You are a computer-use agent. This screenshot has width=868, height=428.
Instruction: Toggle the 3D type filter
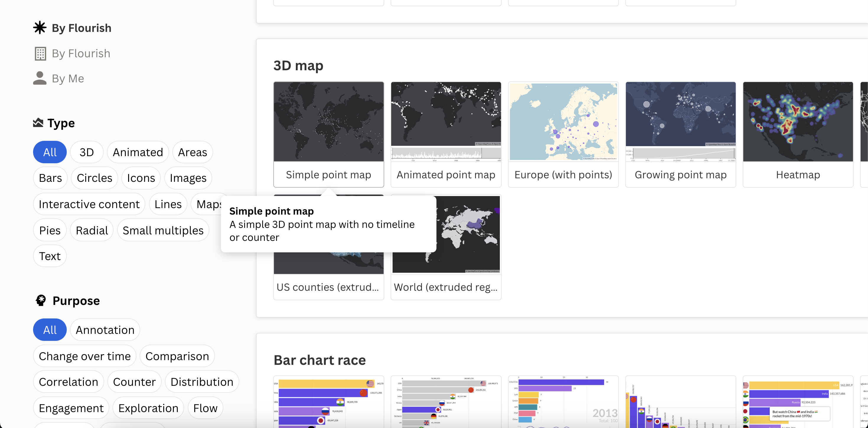(x=87, y=152)
